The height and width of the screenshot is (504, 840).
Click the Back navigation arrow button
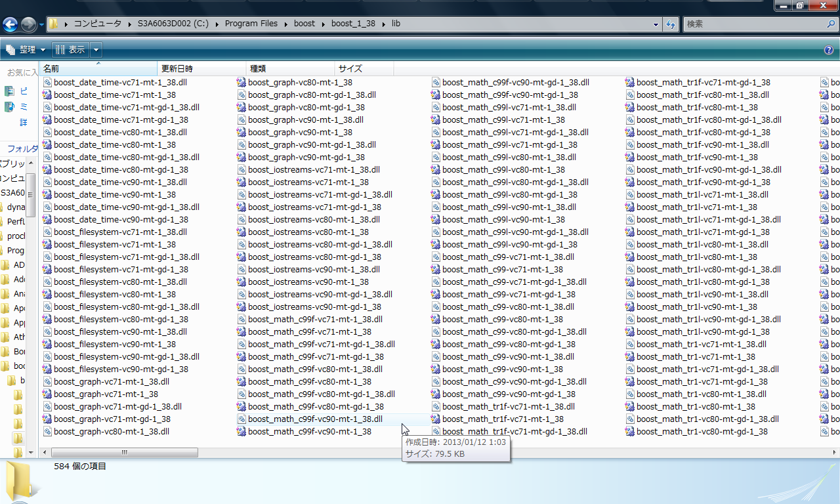[x=10, y=25]
